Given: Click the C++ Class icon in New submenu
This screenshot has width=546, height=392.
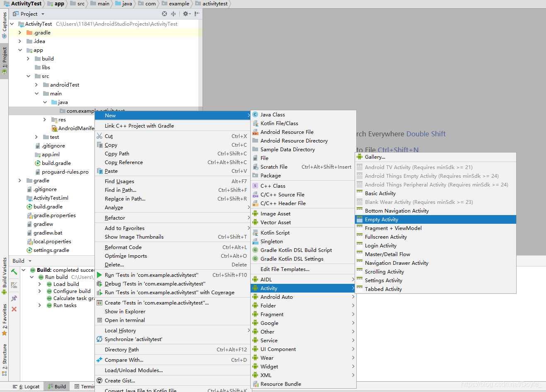Looking at the screenshot, I should (x=255, y=186).
